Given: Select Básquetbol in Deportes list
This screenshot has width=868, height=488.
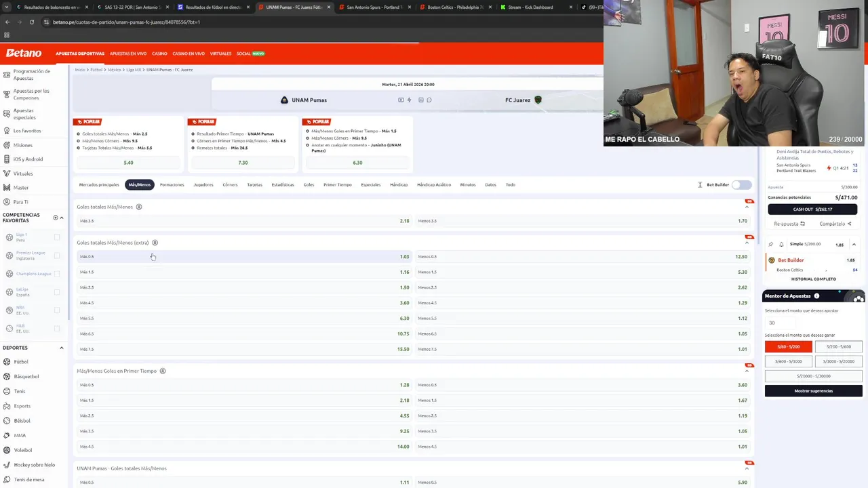Looking at the screenshot, I should click(x=26, y=376).
